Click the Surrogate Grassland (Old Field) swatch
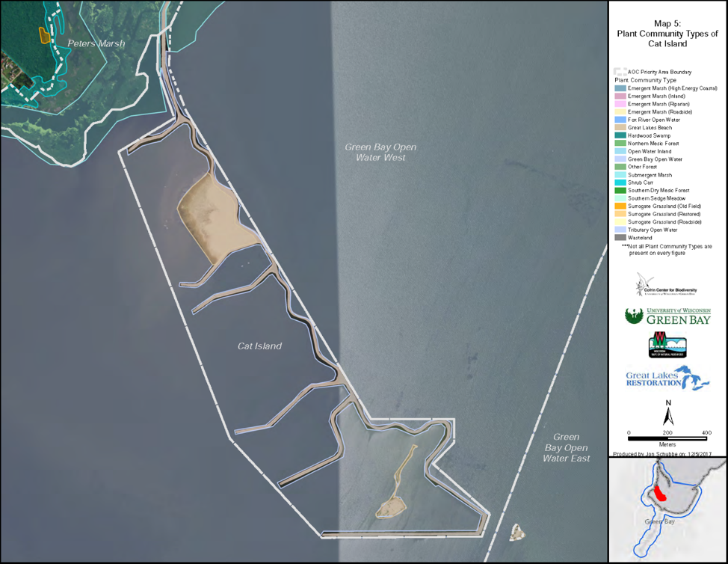 pos(620,206)
